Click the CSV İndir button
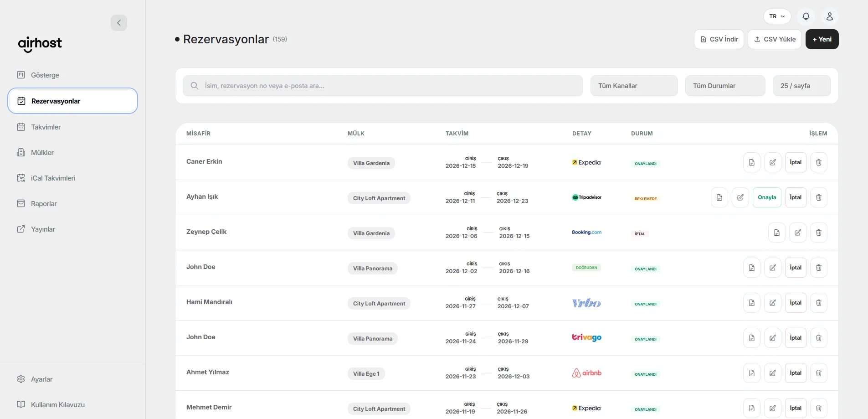 719,39
